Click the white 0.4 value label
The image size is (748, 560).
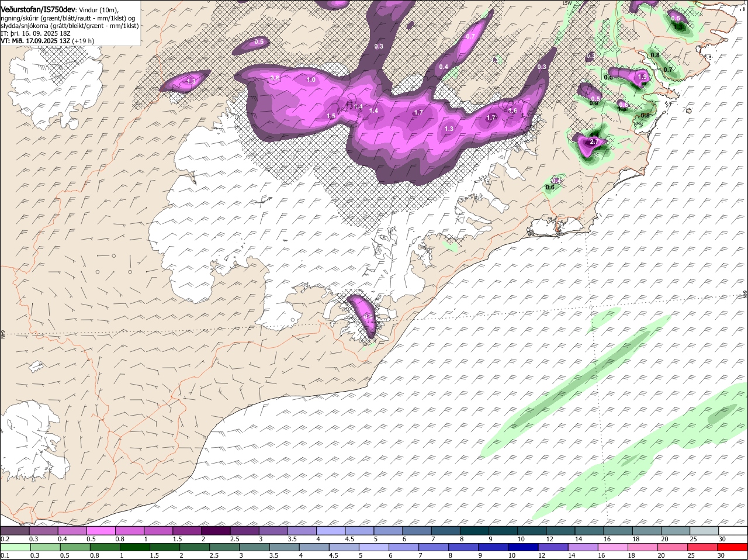pyautogui.click(x=444, y=67)
